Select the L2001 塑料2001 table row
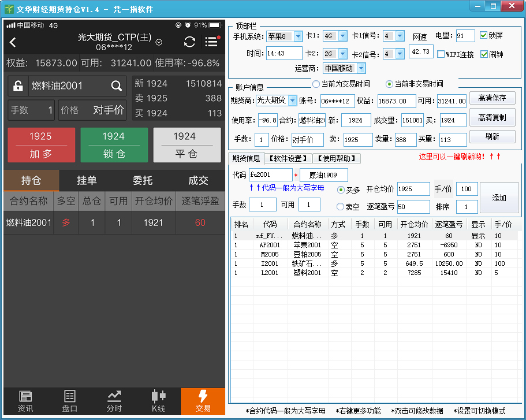 tap(374, 273)
